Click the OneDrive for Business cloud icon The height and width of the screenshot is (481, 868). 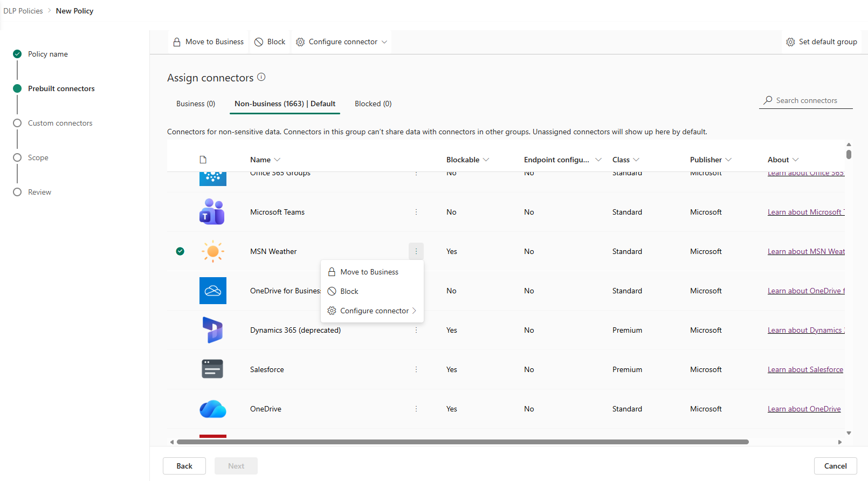pos(213,291)
